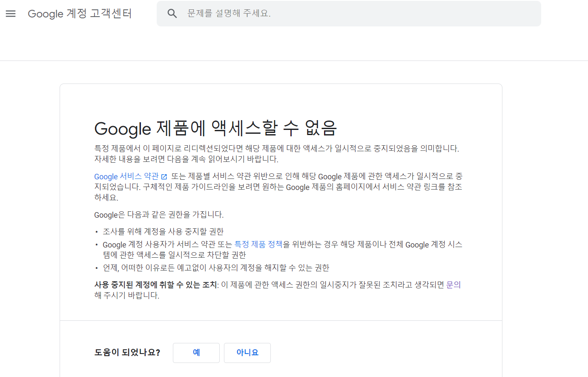Click the magnifier search icon
The height and width of the screenshot is (377, 588).
point(172,14)
